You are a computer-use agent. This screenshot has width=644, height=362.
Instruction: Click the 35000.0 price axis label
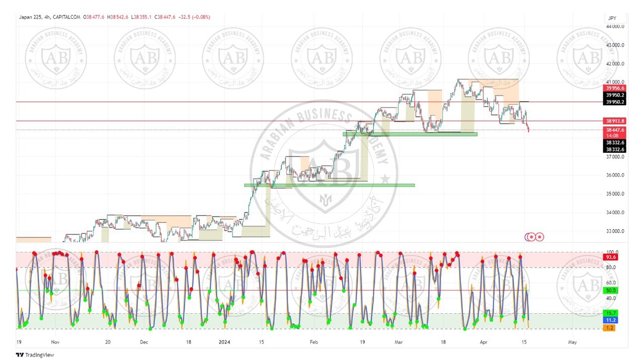pos(615,194)
